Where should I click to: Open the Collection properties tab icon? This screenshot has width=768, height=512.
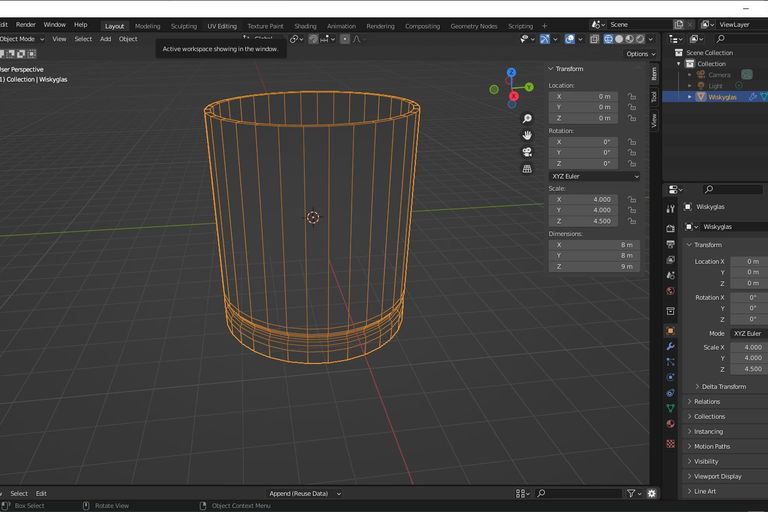[671, 311]
